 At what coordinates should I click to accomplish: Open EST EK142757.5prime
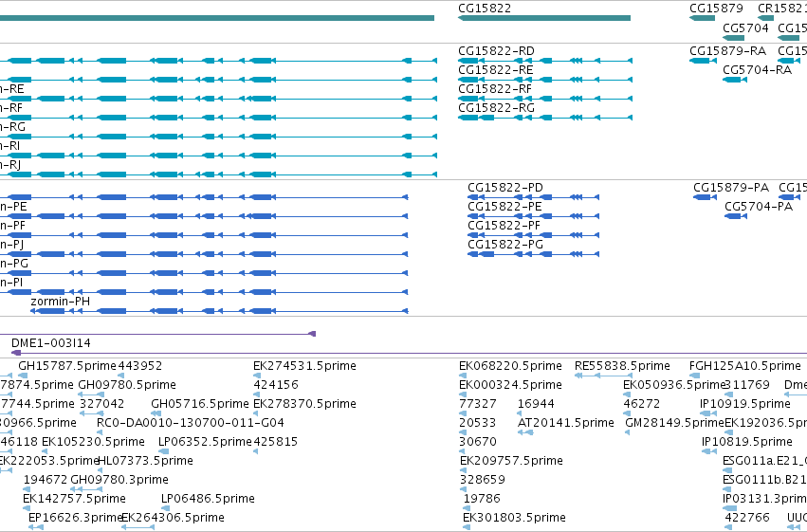coord(74,499)
